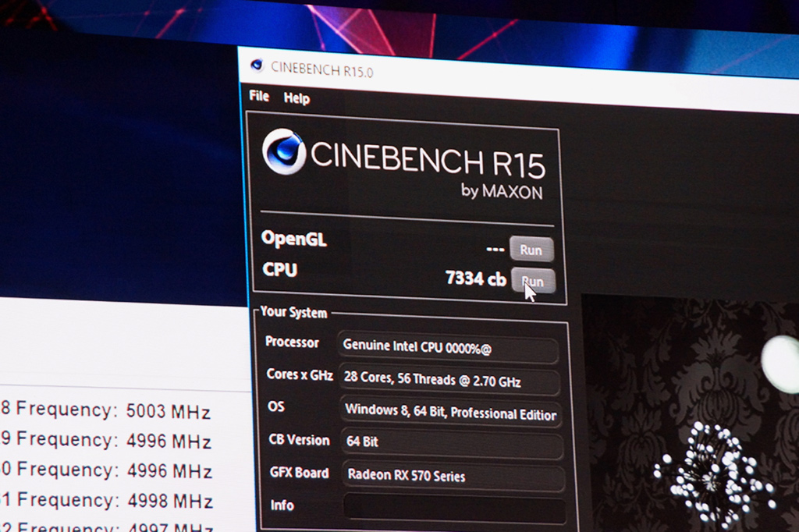The image size is (799, 532).
Task: Click the 'CB Version' label
Action: coord(299,440)
